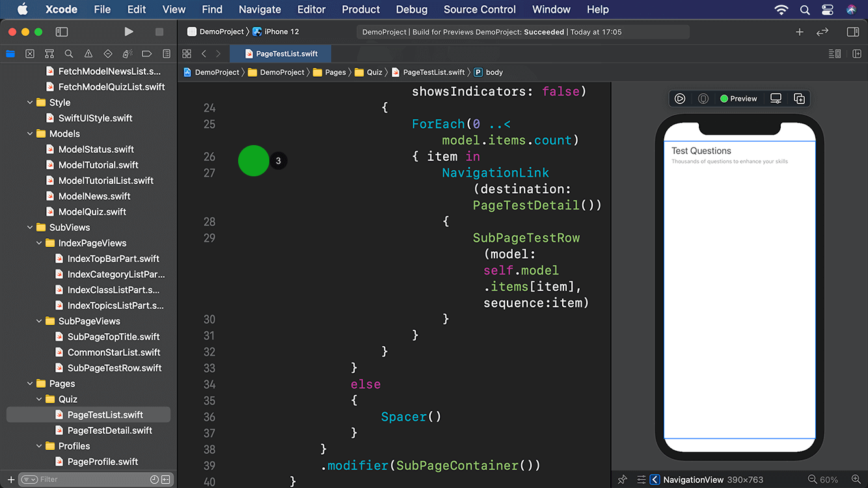Open macOS Control Center
The image size is (868, 488).
tap(828, 9)
